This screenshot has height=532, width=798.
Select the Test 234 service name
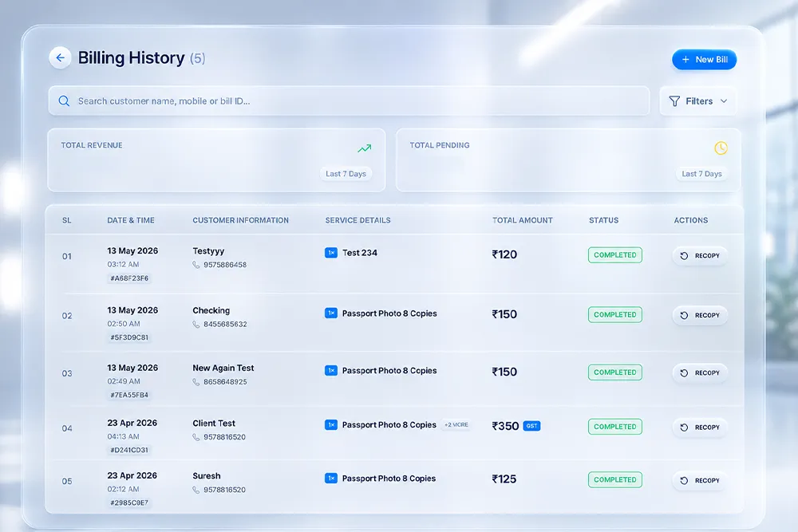[360, 253]
